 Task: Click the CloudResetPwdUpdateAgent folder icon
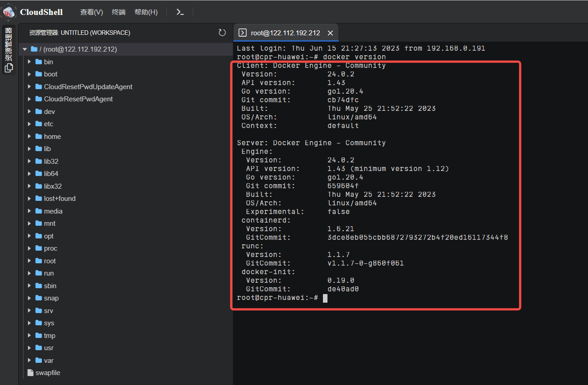(38, 87)
